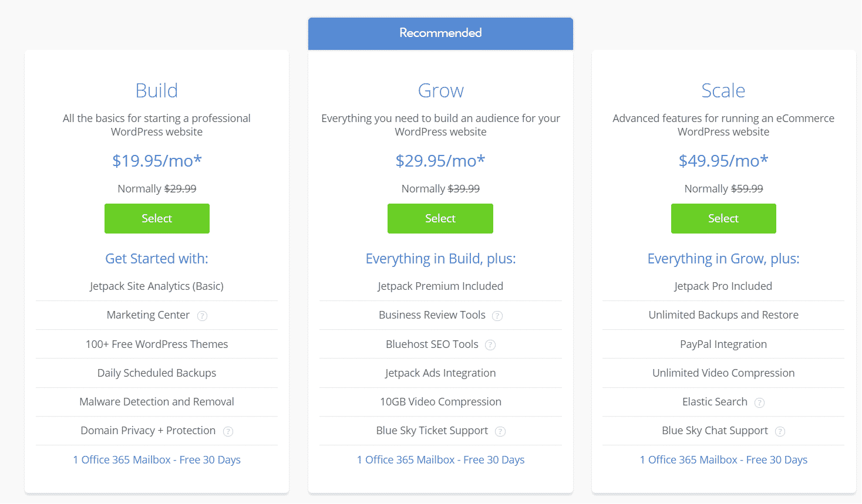Click Unlimited Backups and Restore row
The height and width of the screenshot is (504, 862).
pos(723,315)
